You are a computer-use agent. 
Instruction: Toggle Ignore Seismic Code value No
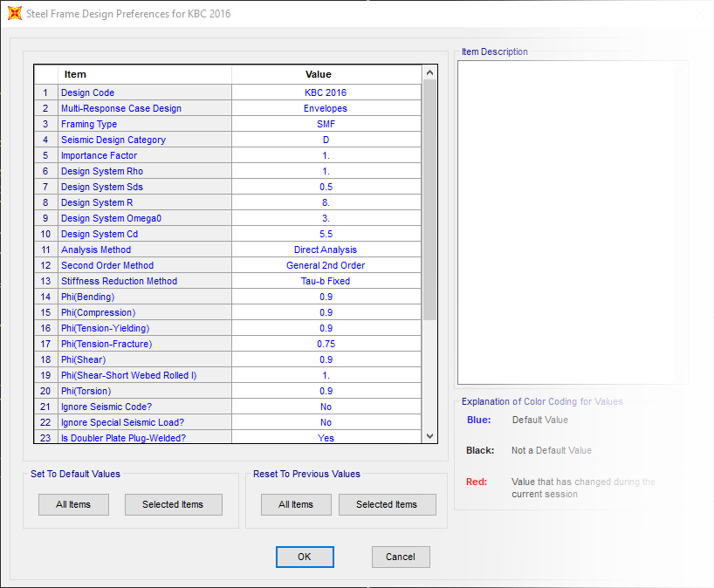326,407
